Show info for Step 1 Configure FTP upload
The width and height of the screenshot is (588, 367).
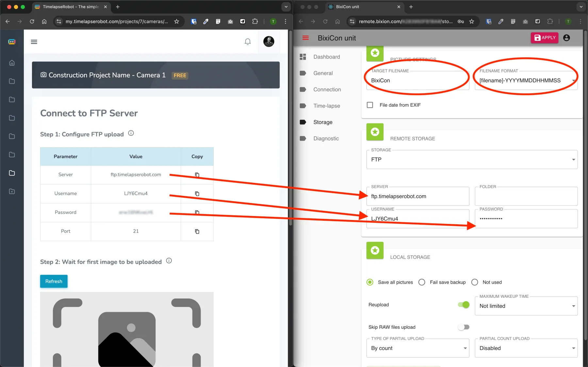[131, 133]
